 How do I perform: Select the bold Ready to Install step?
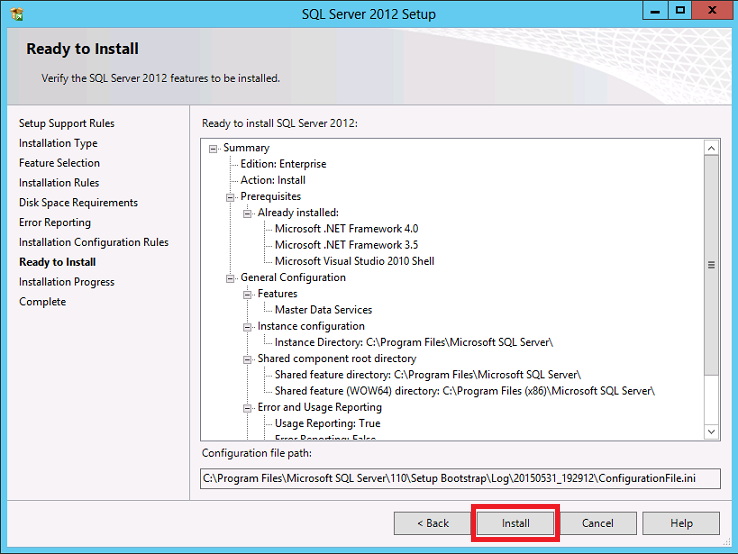tap(57, 262)
